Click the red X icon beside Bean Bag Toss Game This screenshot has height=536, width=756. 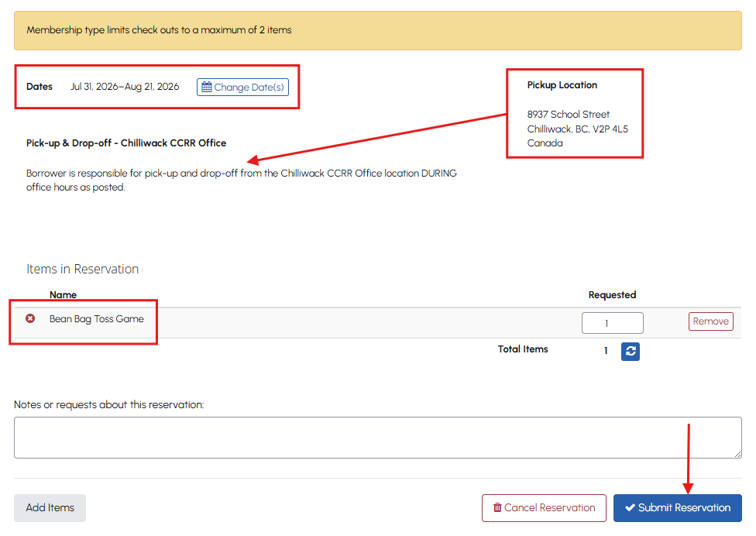30,318
